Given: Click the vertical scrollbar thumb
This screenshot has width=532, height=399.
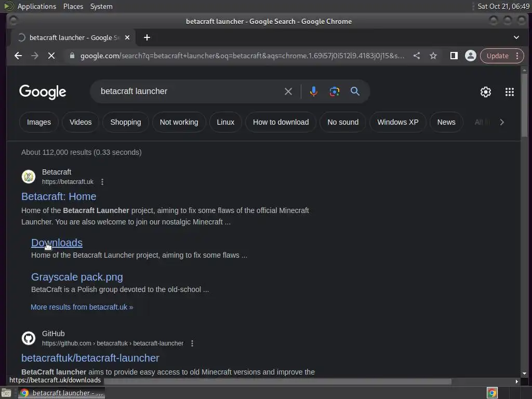Looking at the screenshot, I should [x=525, y=105].
